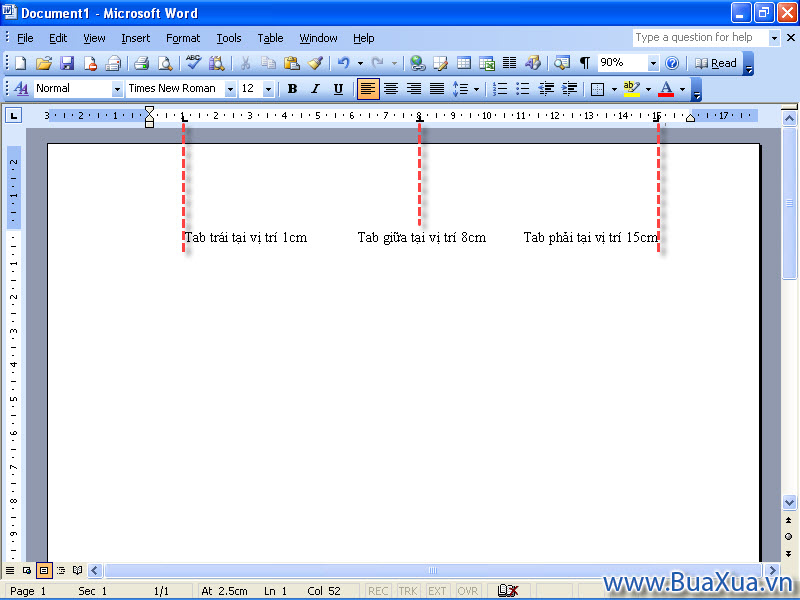Screen dimensions: 800x600
Task: Open the font size 12 dropdown
Action: coord(268,89)
